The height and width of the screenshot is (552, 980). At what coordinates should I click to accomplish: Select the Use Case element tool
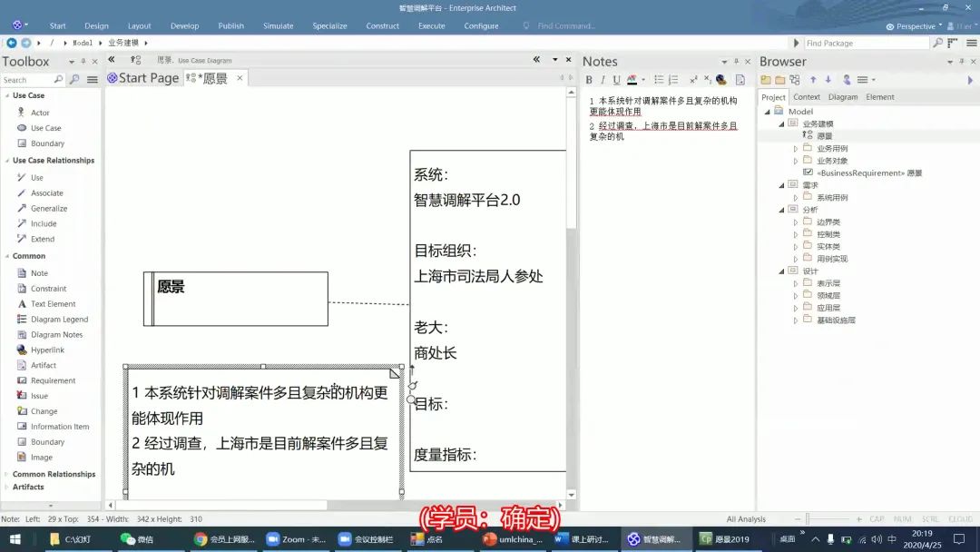click(x=45, y=128)
